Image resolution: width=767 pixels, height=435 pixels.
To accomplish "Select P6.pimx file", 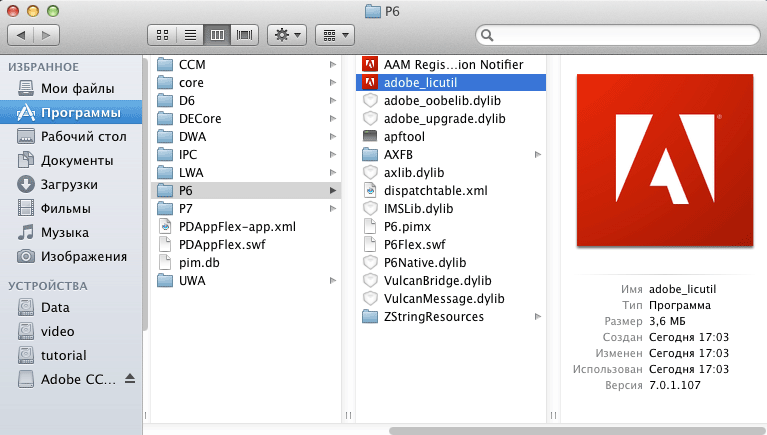I will pos(451,227).
